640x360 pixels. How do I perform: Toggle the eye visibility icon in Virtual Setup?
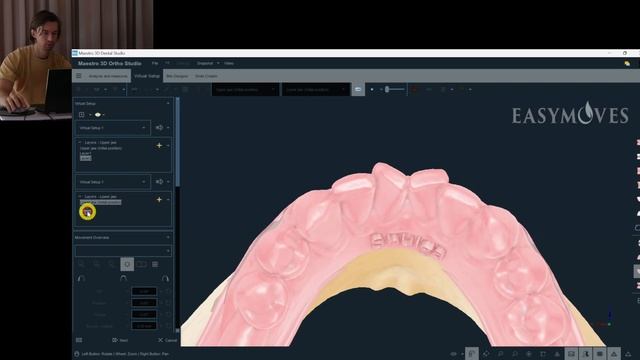98,115
